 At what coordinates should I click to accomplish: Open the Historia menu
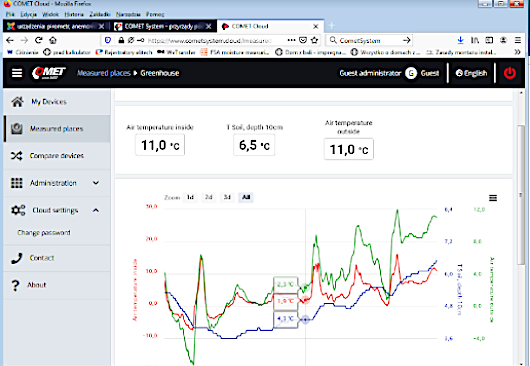coord(74,14)
